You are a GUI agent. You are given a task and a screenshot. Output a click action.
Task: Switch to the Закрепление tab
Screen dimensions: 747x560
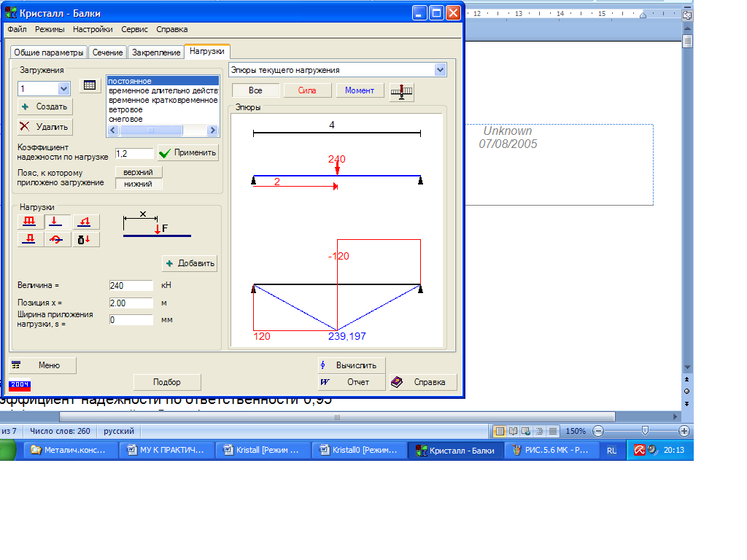156,52
